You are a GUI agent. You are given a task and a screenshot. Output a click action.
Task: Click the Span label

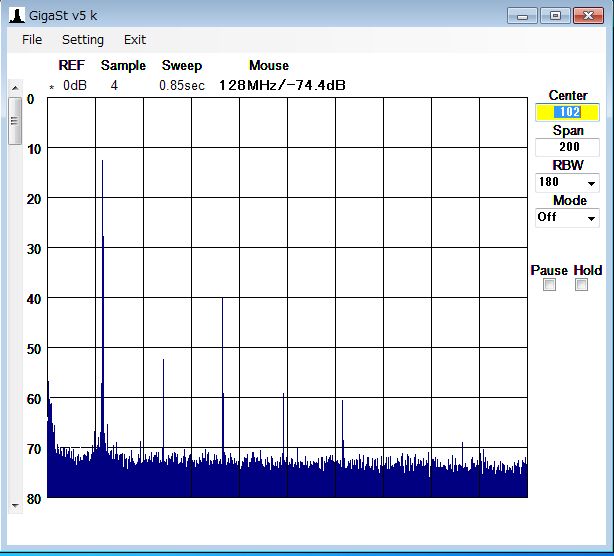tap(568, 130)
